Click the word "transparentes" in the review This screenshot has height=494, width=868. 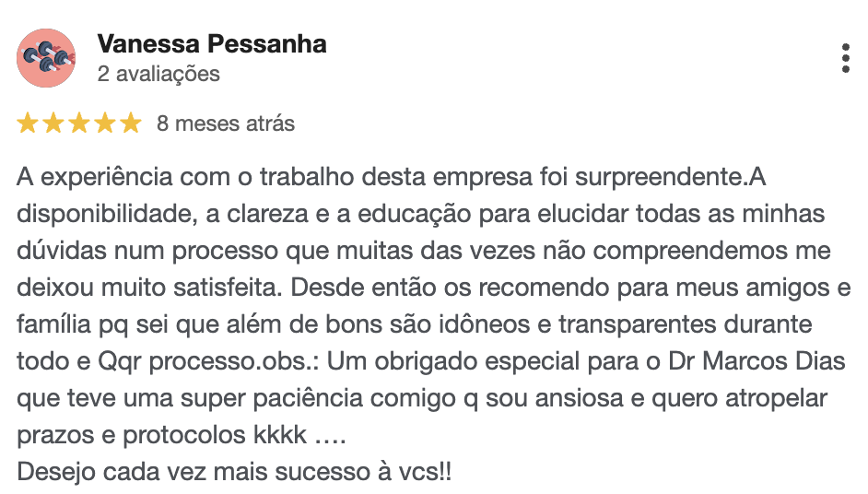638,324
